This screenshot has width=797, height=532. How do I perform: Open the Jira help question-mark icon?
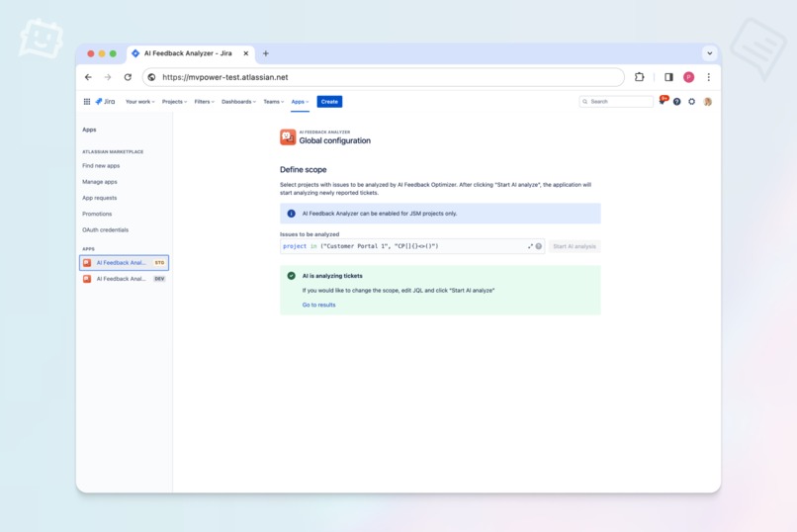point(677,102)
